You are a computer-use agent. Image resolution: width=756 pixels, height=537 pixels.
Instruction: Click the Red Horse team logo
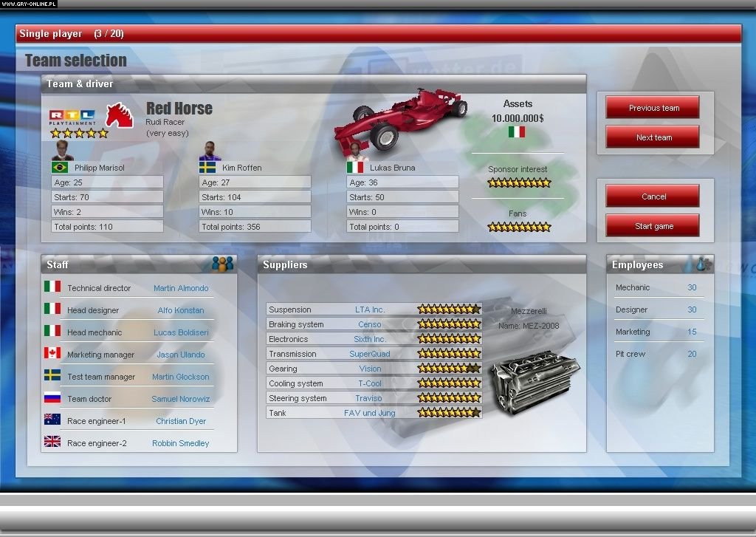pyautogui.click(x=119, y=114)
